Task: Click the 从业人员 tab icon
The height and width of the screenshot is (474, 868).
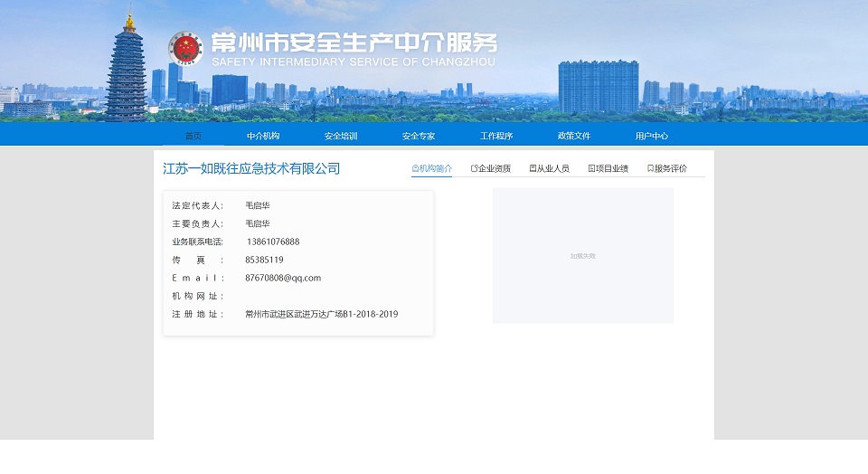Action: tap(533, 168)
